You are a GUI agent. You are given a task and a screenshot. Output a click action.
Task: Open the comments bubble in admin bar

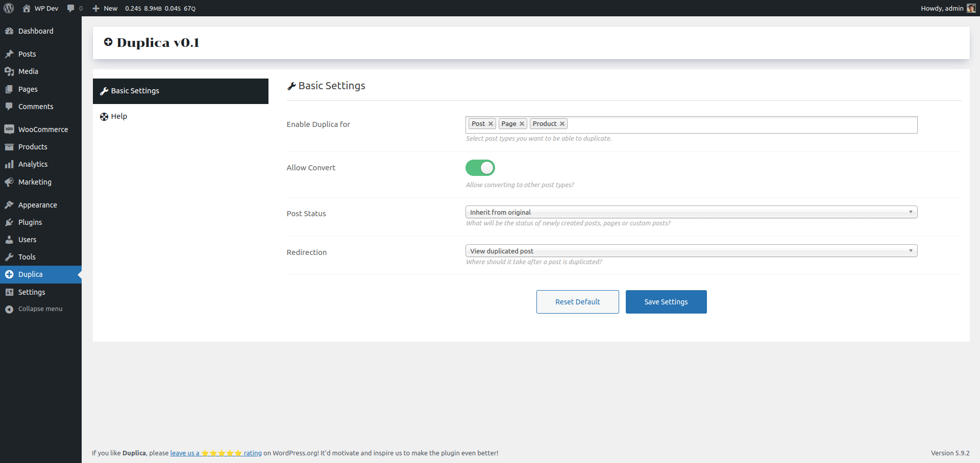(71, 8)
